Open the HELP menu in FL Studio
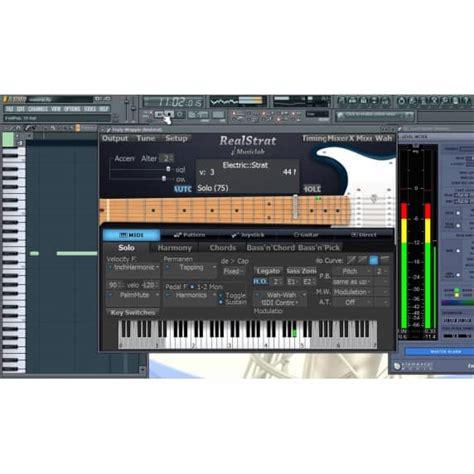The height and width of the screenshot is (474, 474). 104,109
